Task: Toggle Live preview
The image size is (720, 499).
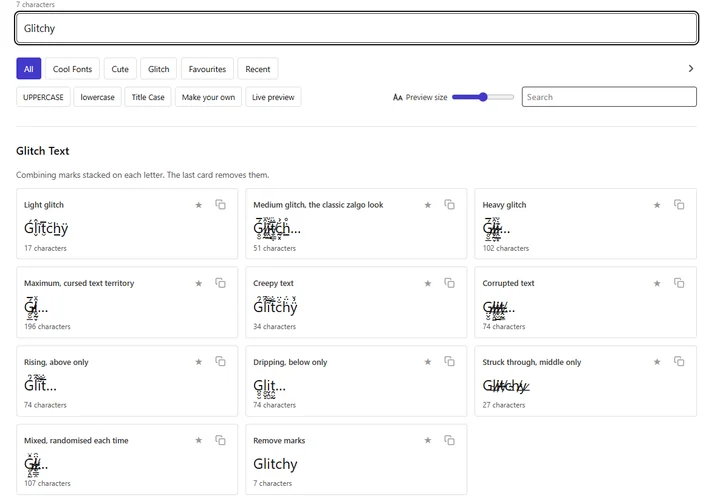Action: pyautogui.click(x=273, y=97)
